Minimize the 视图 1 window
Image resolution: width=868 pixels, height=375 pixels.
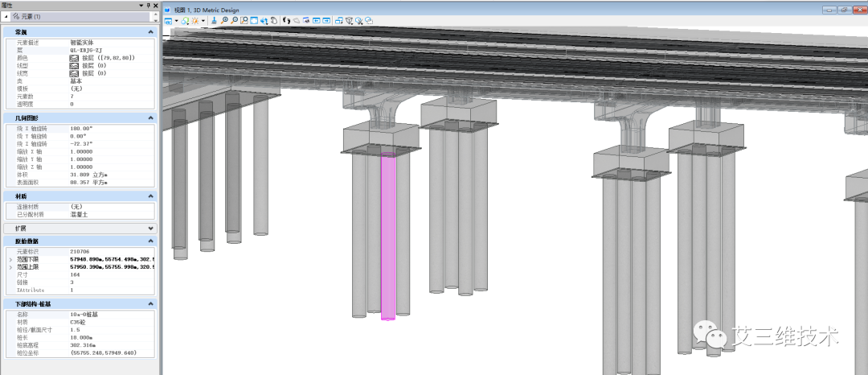point(829,10)
